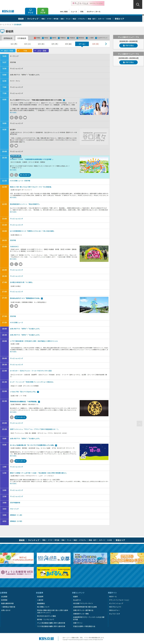Open PDFで見る for 2026年1月〜2026年3月 timetable
The image size is (144, 644).
click(128, 46)
